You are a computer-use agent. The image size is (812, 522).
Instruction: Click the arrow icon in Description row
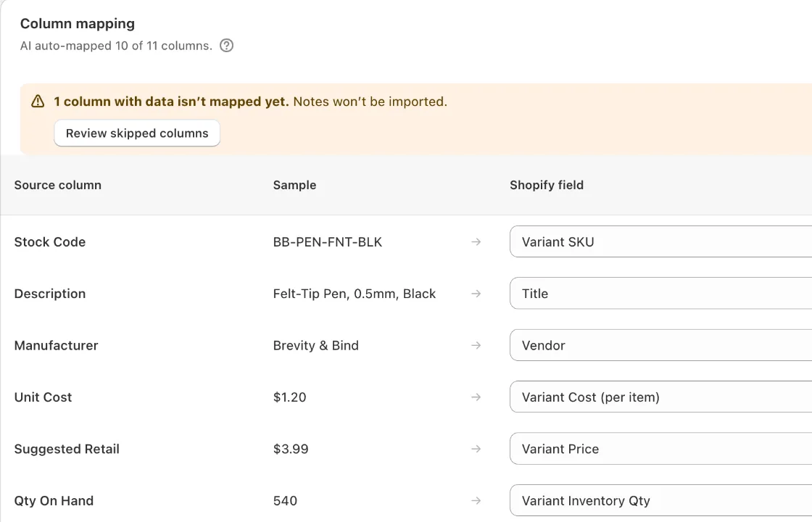(476, 294)
